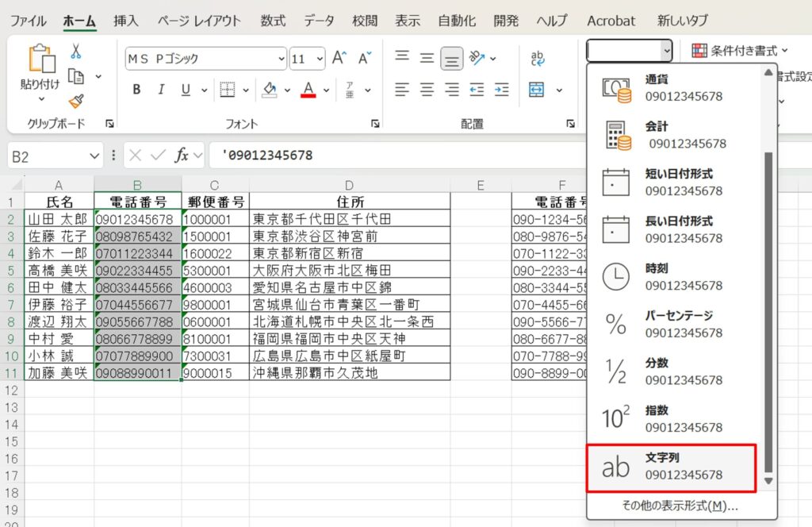Decrease the font size
Viewport: 812px width, 527px height.
tap(365, 58)
